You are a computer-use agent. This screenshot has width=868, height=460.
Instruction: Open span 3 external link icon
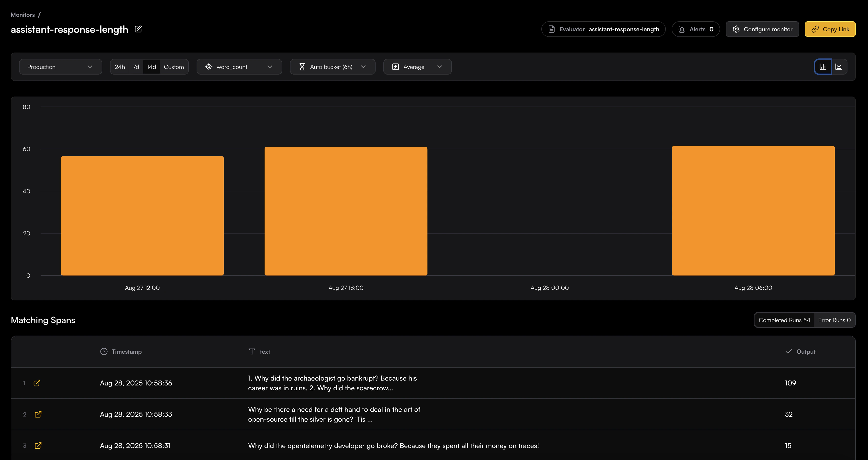[38, 446]
